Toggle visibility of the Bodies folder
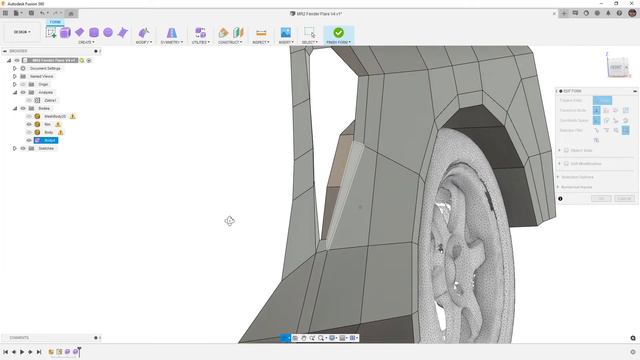 tap(23, 109)
